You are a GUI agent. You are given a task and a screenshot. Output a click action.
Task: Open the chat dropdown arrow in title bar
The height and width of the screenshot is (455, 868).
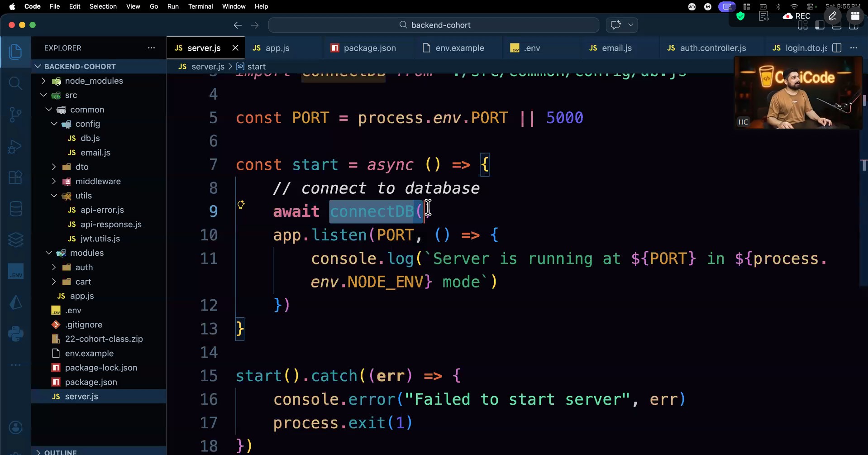[x=630, y=25]
